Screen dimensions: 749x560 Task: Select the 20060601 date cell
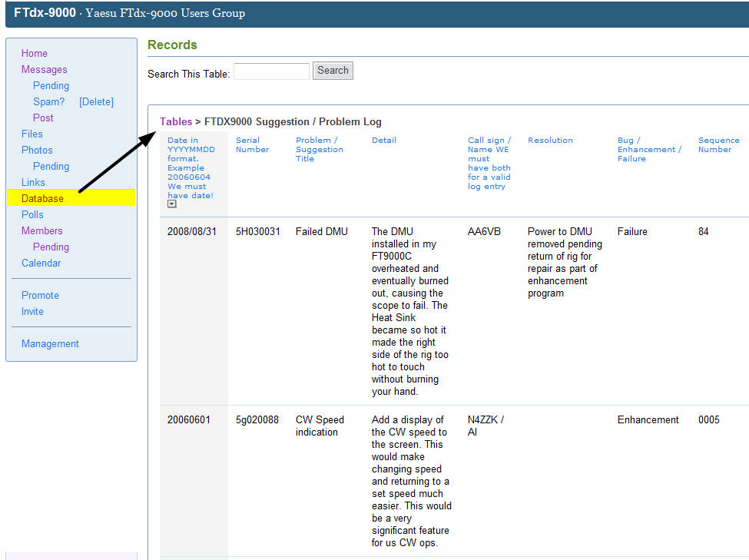pos(189,420)
